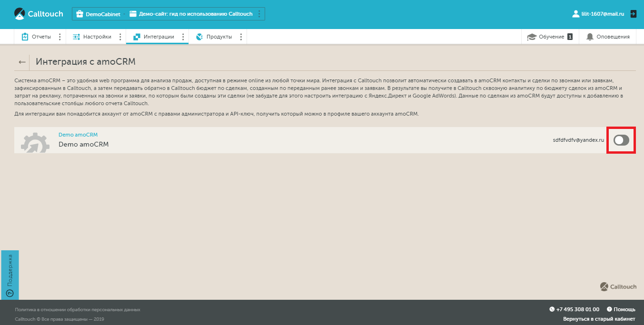The image size is (644, 325).
Task: Click the Настройки sliders icon
Action: tap(76, 37)
